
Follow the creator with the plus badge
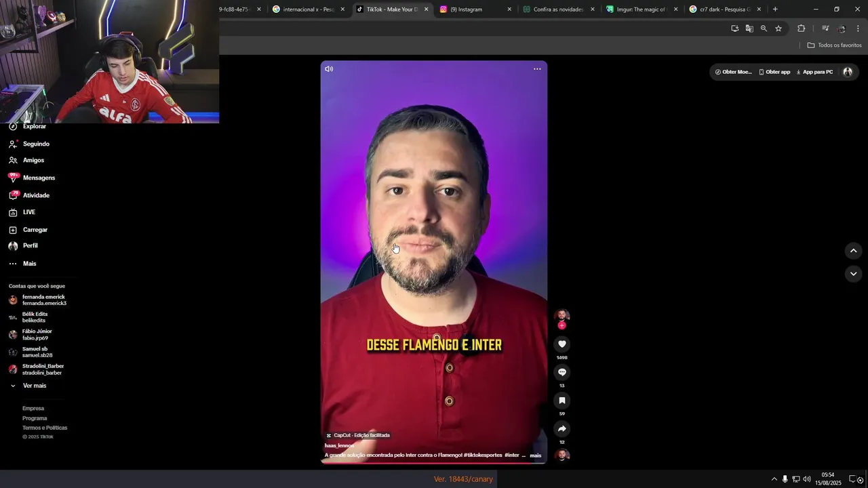(x=561, y=325)
